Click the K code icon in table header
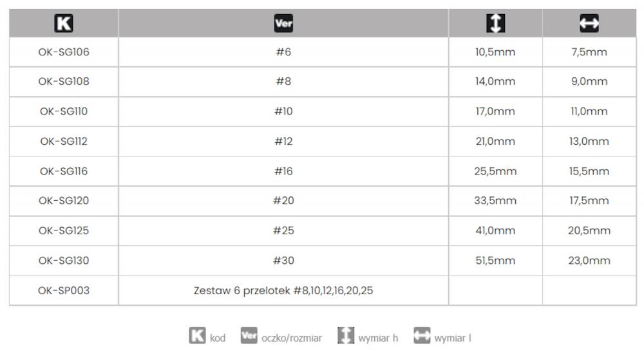 [64, 23]
